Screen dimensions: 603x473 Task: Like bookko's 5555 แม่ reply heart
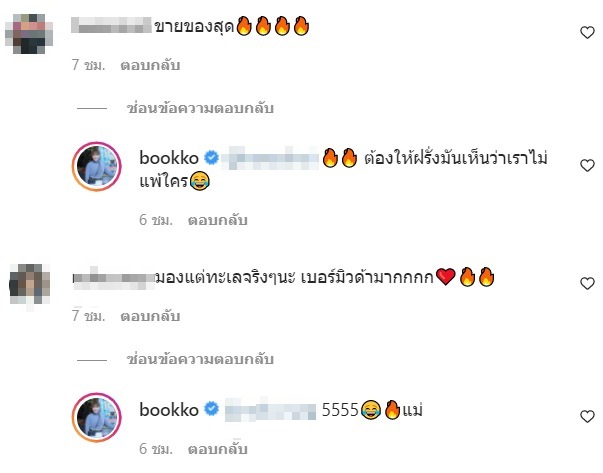[587, 416]
